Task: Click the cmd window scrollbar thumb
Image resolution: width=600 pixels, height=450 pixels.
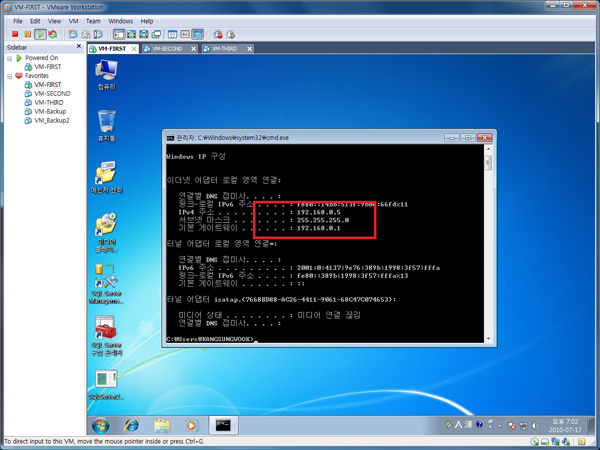Action: coord(488,163)
